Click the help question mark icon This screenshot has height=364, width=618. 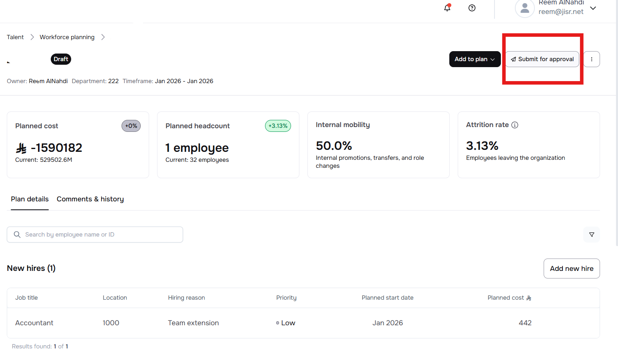[x=472, y=8]
